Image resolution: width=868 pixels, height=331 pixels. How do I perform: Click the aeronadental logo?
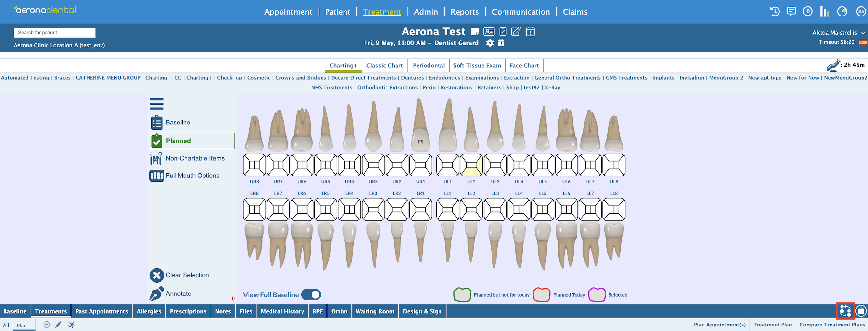point(45,10)
